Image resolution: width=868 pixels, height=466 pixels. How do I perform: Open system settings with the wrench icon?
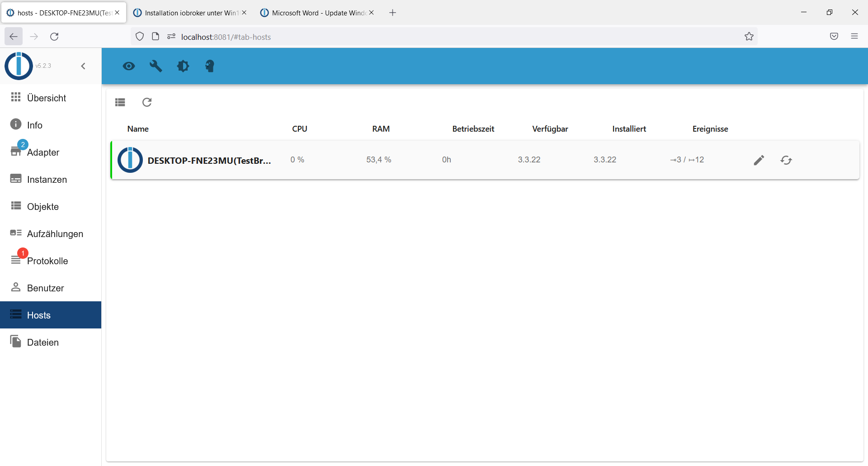[156, 66]
